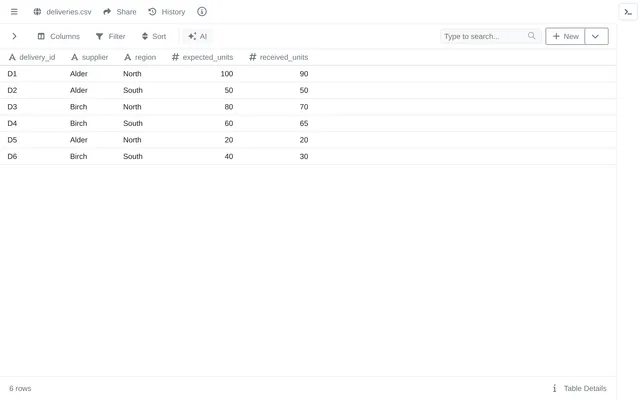Select the expected_units column header

pyautogui.click(x=202, y=57)
